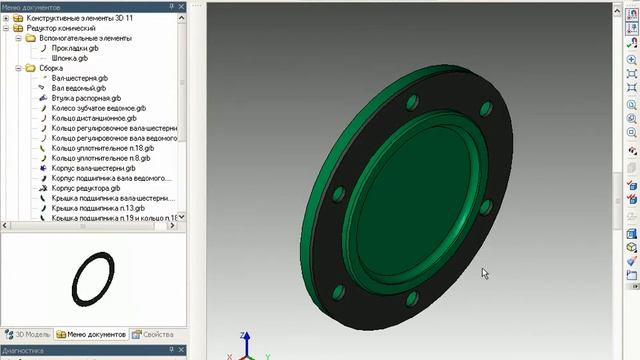Click the blue 3D box view icon

tap(631, 233)
